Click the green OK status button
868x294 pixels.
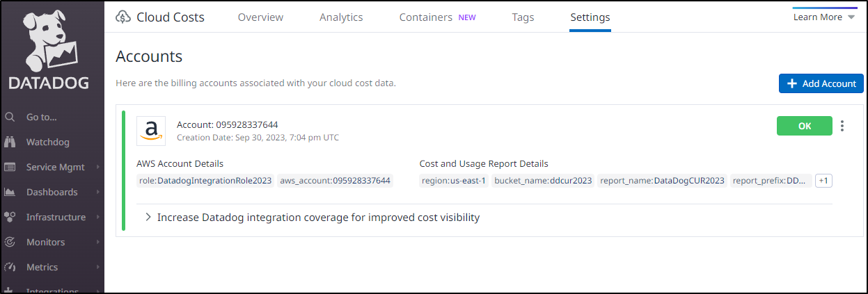pyautogui.click(x=804, y=126)
